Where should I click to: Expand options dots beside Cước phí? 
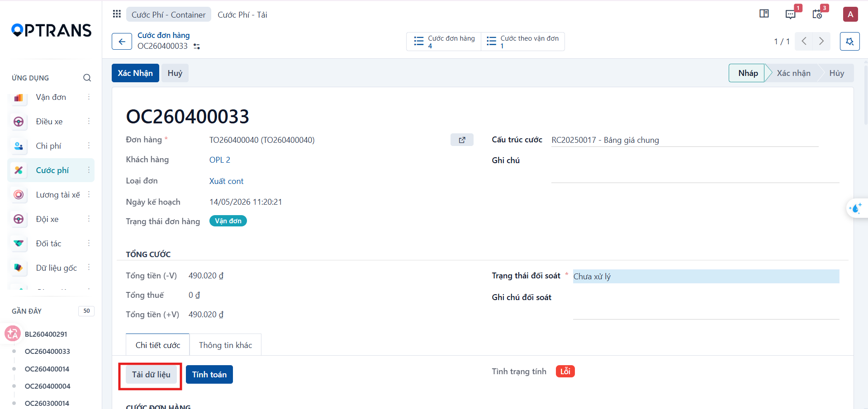click(89, 170)
